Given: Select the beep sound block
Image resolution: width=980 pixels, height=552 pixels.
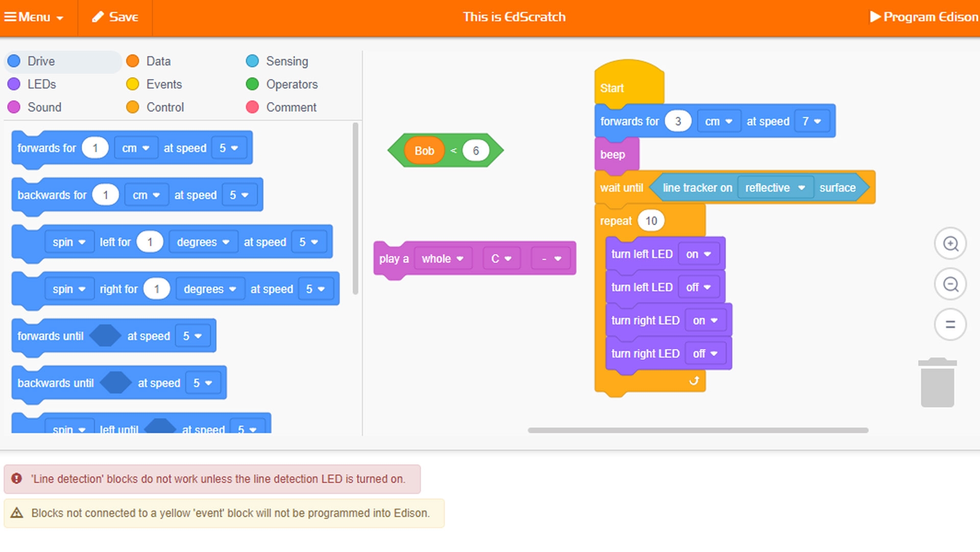Looking at the screenshot, I should click(616, 155).
